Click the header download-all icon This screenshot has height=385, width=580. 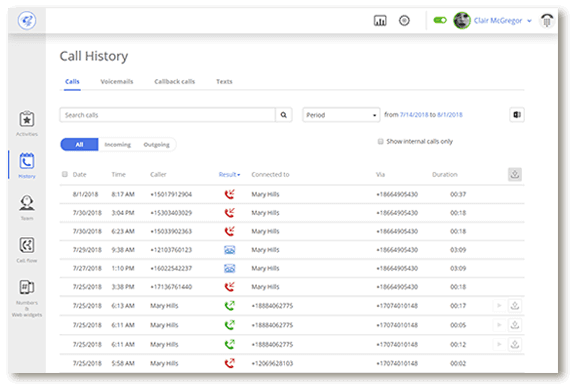click(x=515, y=174)
